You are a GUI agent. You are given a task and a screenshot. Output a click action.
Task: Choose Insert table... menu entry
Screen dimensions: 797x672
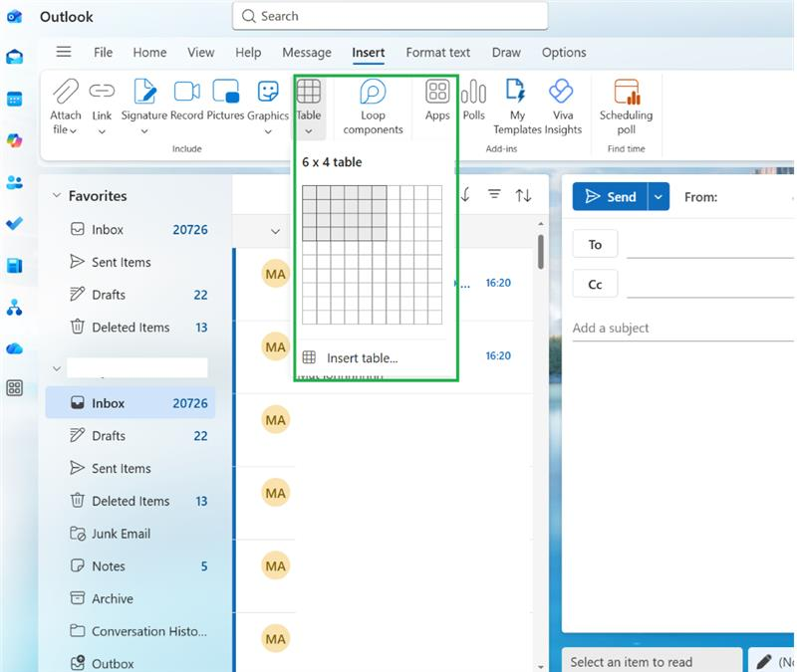371,357
